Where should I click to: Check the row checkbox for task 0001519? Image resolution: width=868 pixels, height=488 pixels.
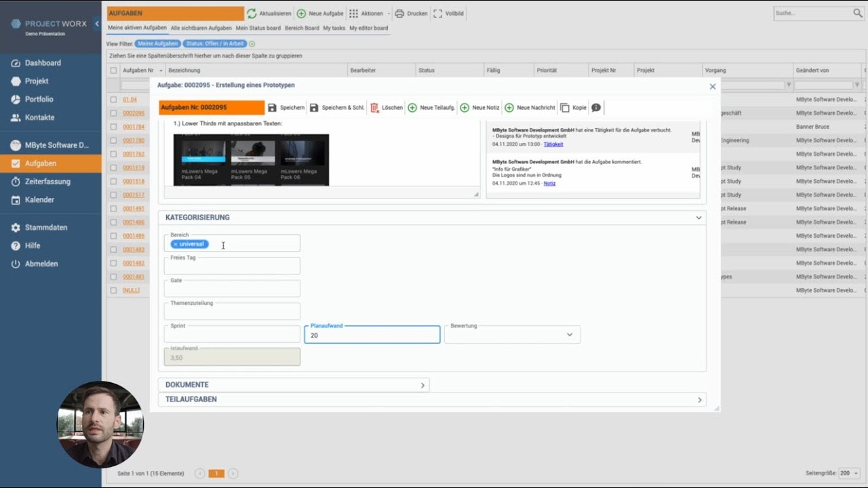pyautogui.click(x=114, y=167)
